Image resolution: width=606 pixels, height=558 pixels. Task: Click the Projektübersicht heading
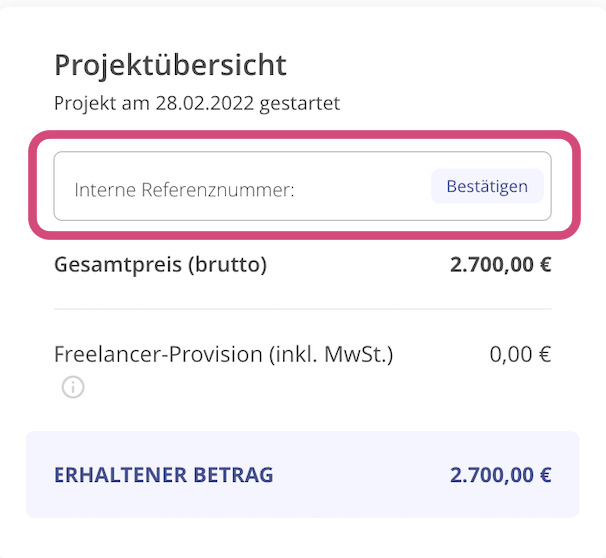click(x=170, y=66)
